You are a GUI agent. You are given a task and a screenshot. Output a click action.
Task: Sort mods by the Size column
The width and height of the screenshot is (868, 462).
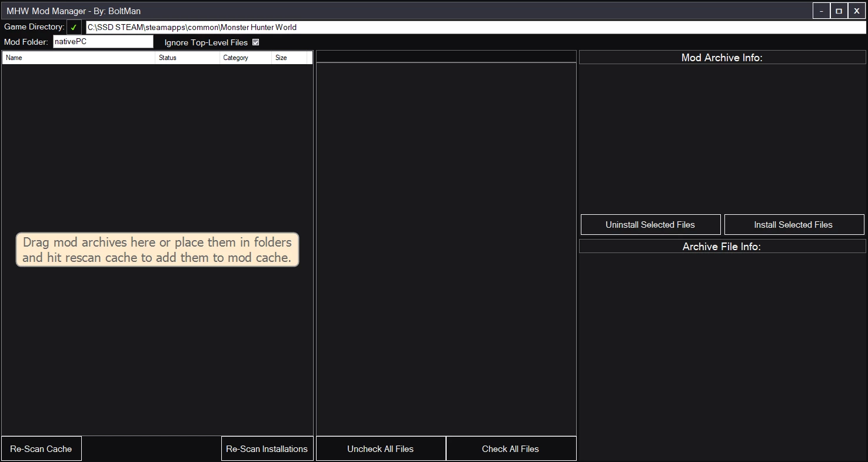(x=289, y=58)
